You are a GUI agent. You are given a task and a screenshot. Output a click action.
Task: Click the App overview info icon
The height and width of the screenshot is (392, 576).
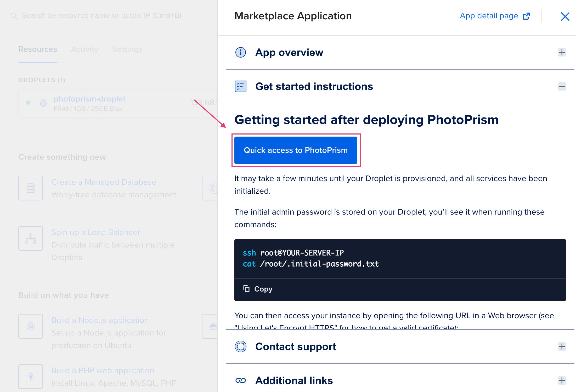pyautogui.click(x=240, y=52)
